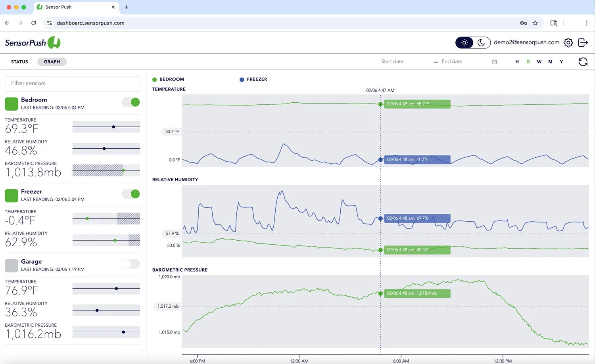Open the STATUS tab

point(19,62)
